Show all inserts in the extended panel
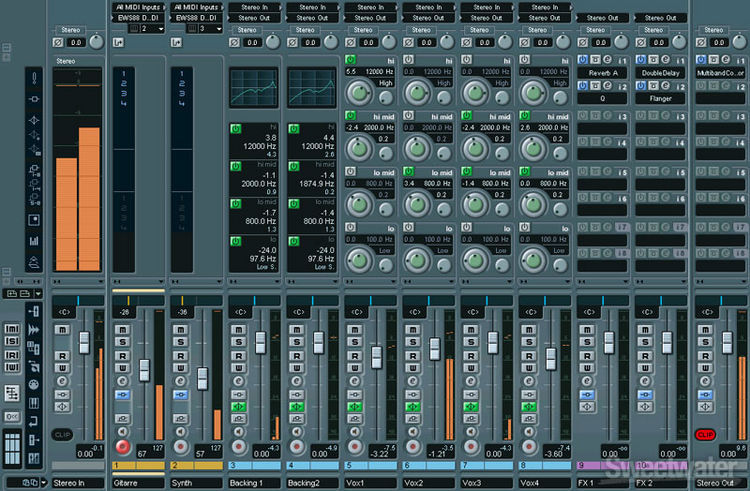Screen dimensions: 750x491 click(34, 99)
